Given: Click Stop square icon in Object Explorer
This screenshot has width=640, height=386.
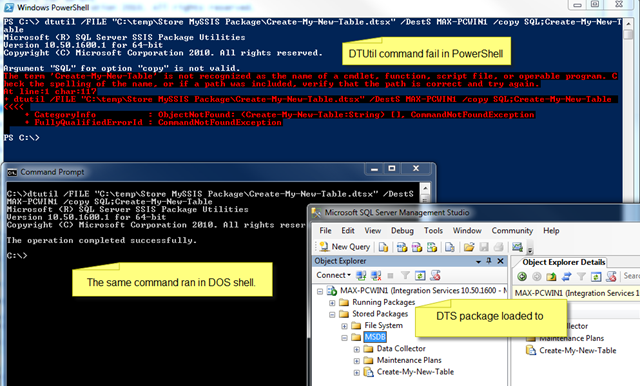Looking at the screenshot, I should [390, 276].
